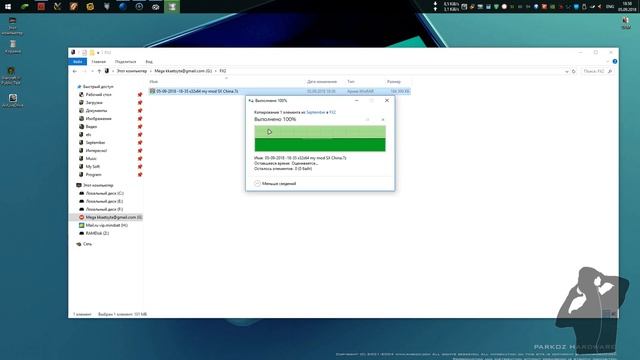Open the Home ribbon tab
The height and width of the screenshot is (360, 640).
tap(98, 62)
